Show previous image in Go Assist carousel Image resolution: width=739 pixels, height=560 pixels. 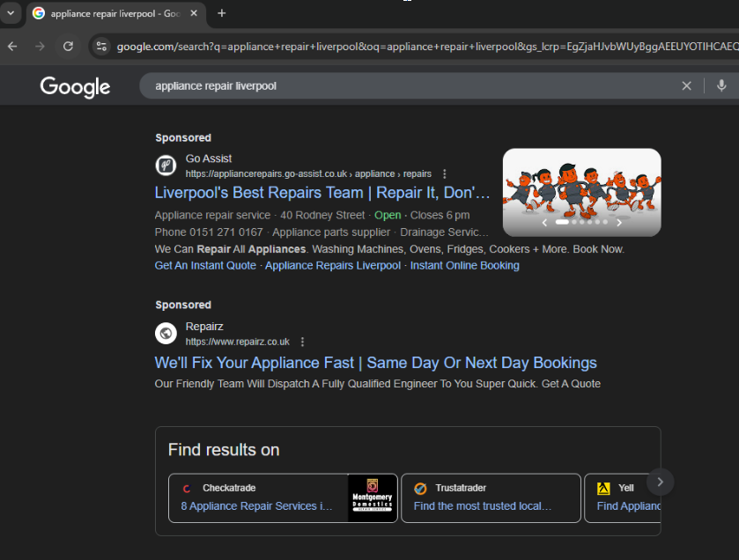[x=544, y=223]
